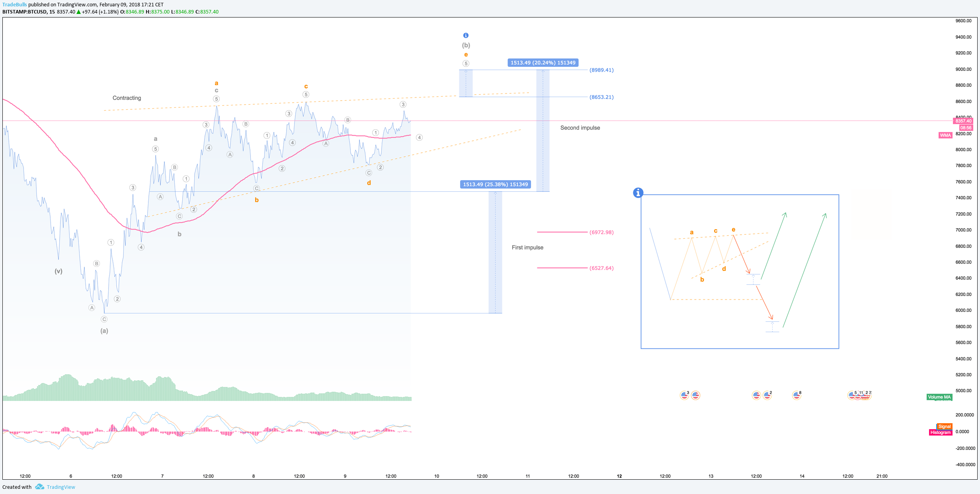The width and height of the screenshot is (980, 494).
Task: Select the Volume MA label
Action: 939,397
